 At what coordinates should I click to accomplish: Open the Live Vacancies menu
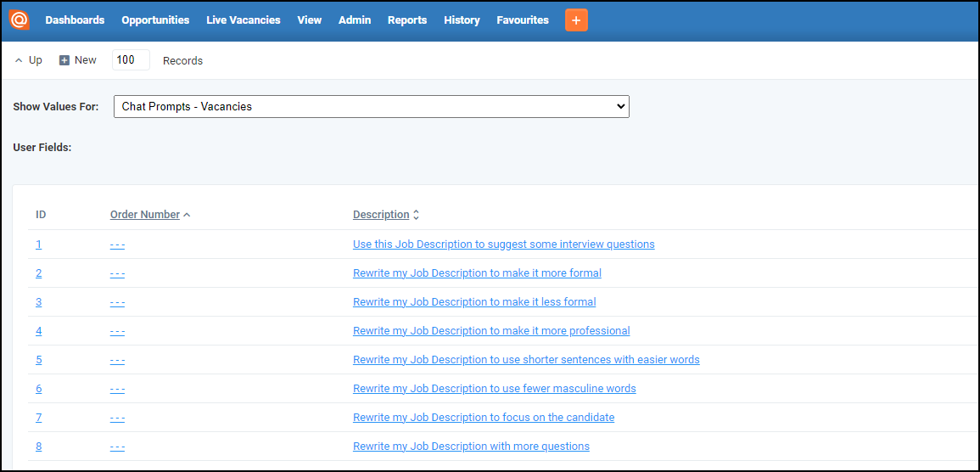[x=244, y=20]
